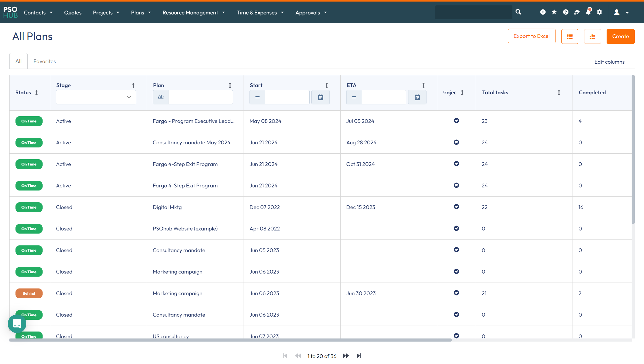Click the Export to Excel button
644x364 pixels.
tap(532, 36)
